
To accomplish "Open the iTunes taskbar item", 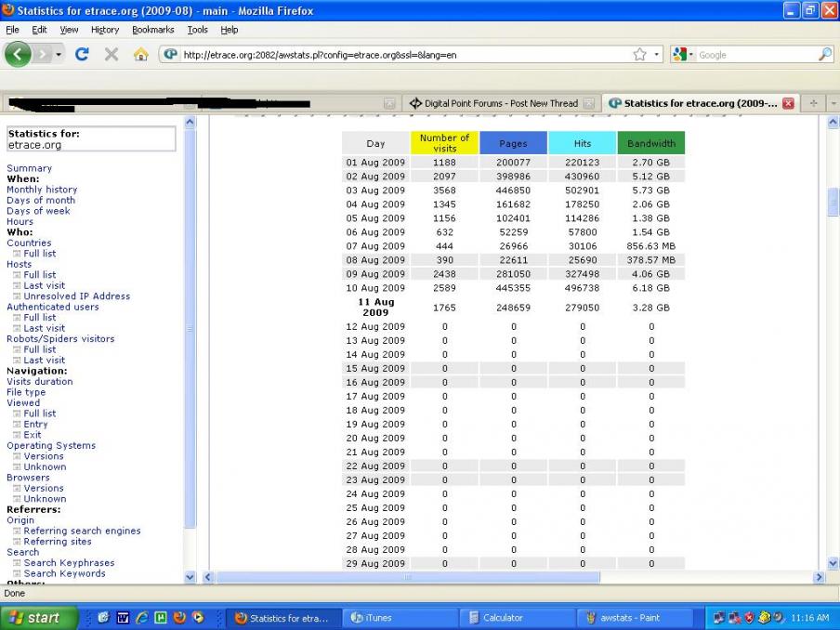I will click(400, 618).
